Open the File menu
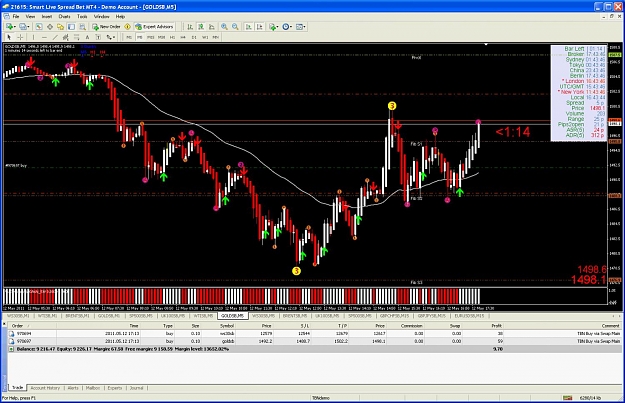This screenshot has width=625, height=403. coord(16,16)
